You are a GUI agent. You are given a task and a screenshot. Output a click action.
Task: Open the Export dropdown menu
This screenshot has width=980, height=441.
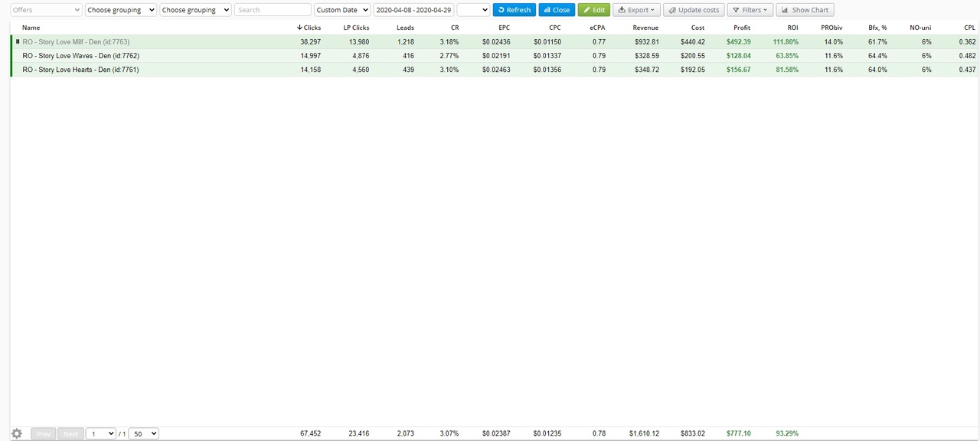pos(636,10)
